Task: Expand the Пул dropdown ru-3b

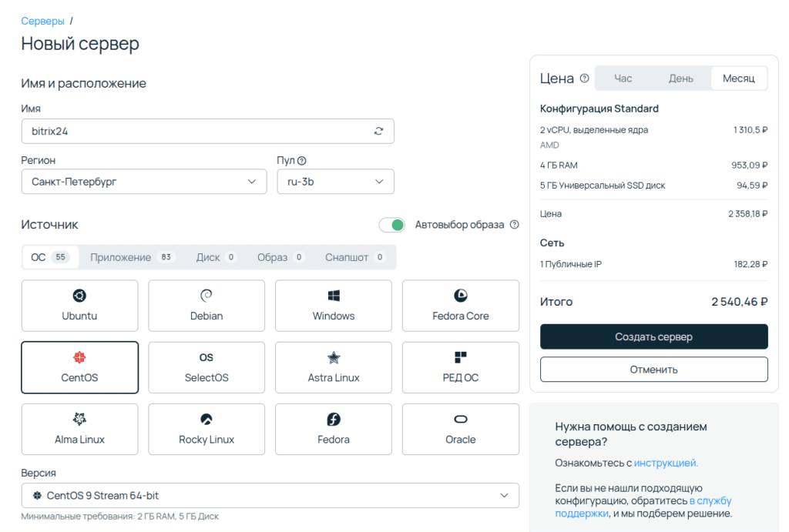Action: tap(335, 182)
